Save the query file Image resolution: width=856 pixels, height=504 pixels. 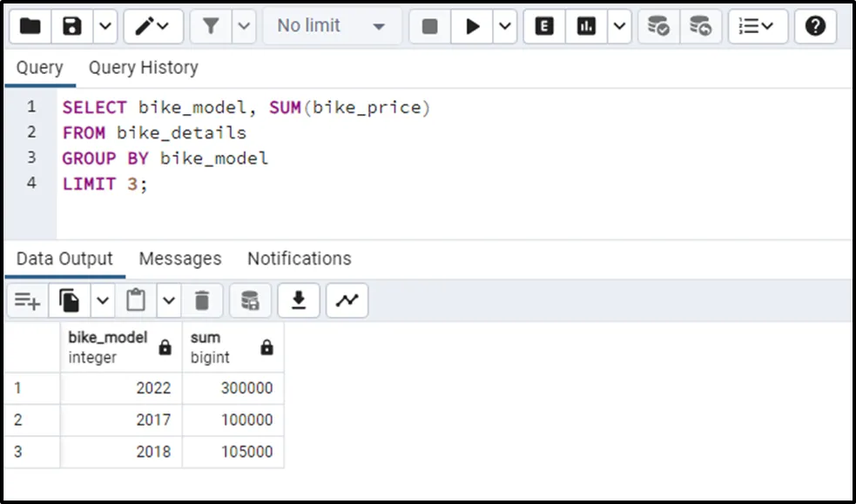pyautogui.click(x=73, y=26)
